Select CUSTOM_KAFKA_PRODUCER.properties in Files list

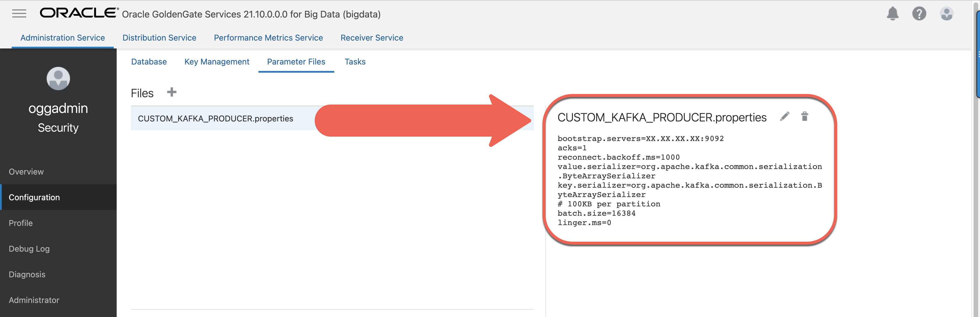tap(215, 118)
